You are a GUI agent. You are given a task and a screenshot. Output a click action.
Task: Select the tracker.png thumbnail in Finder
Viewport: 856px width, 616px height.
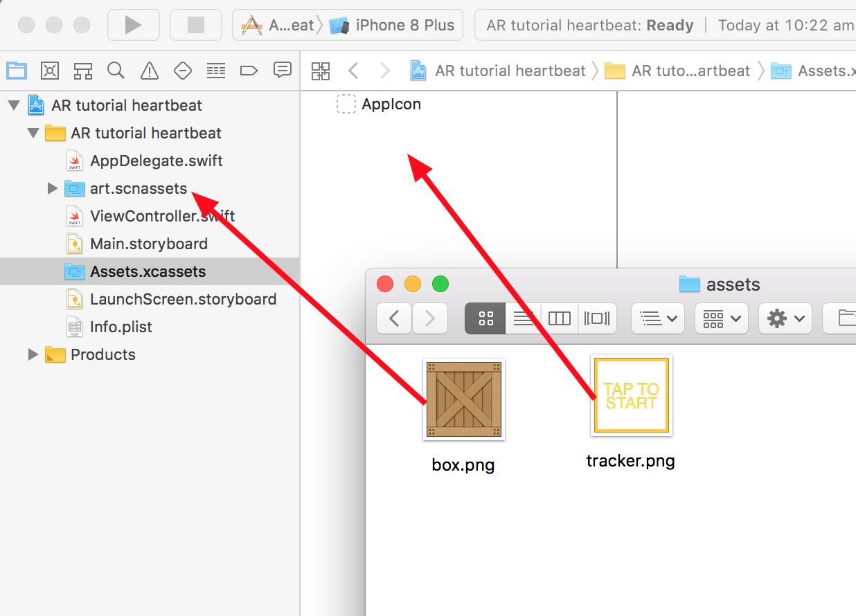tap(631, 395)
